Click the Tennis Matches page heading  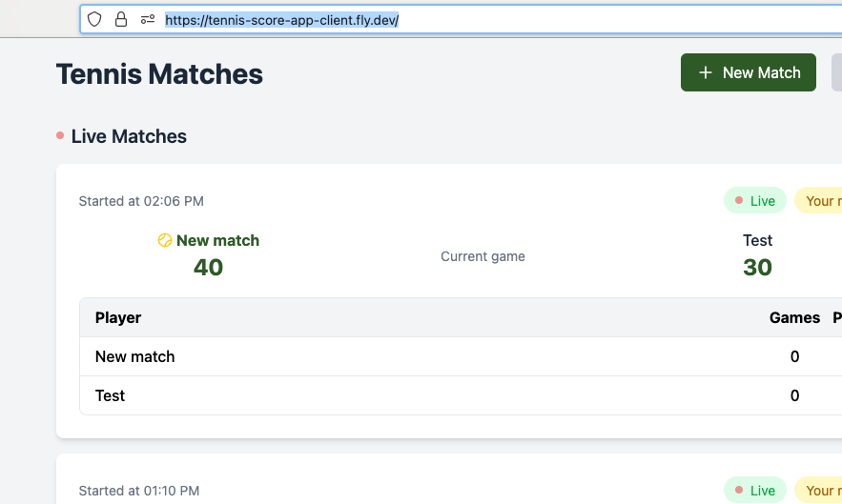159,73
